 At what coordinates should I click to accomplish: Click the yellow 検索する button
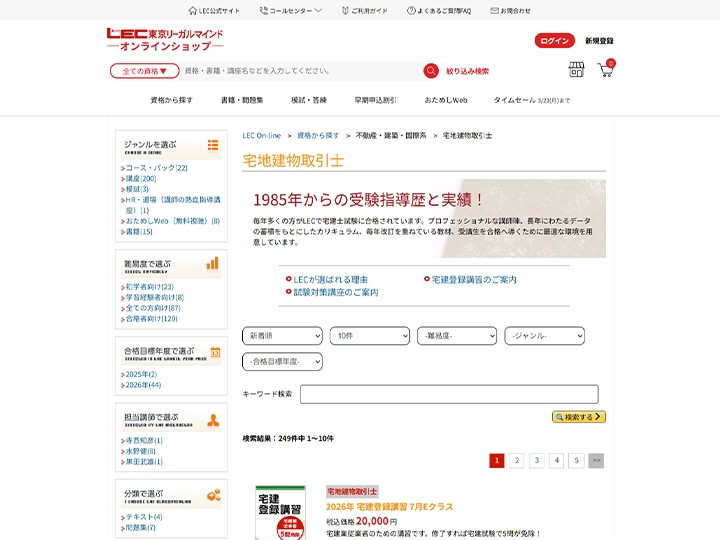point(579,417)
